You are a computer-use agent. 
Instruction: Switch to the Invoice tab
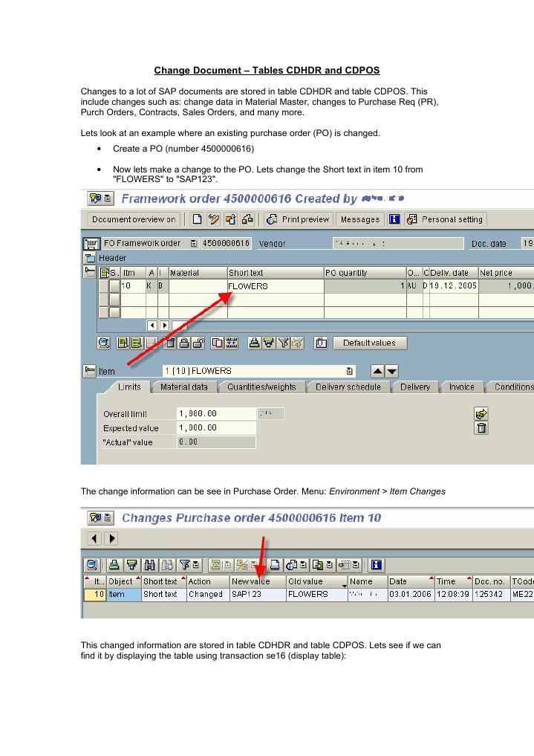coord(462,387)
